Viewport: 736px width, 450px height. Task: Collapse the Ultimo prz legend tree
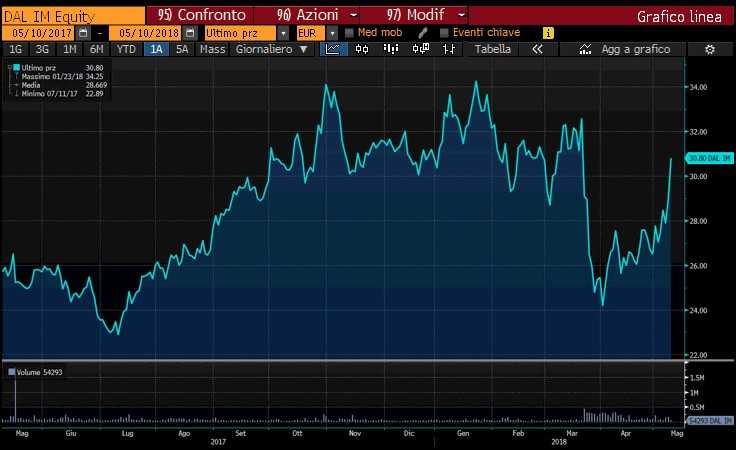pyautogui.click(x=9, y=68)
